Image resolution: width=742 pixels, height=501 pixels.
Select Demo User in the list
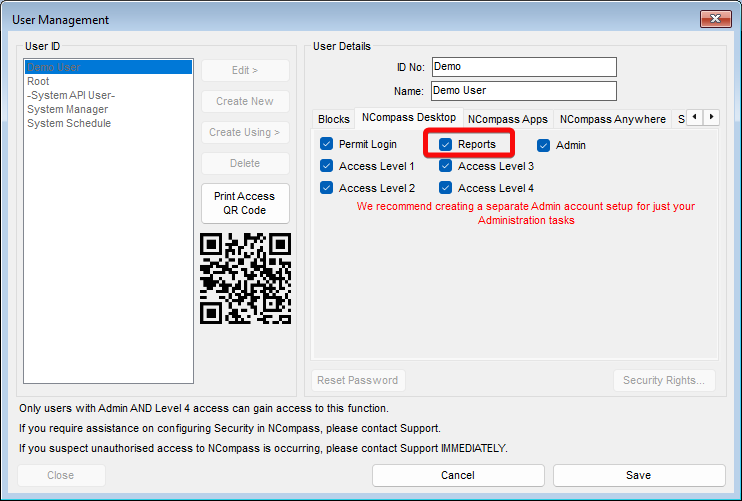coord(108,67)
